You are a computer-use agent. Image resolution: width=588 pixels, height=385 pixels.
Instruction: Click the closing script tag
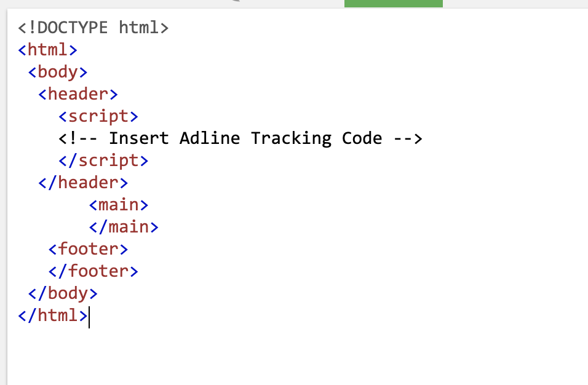(103, 161)
